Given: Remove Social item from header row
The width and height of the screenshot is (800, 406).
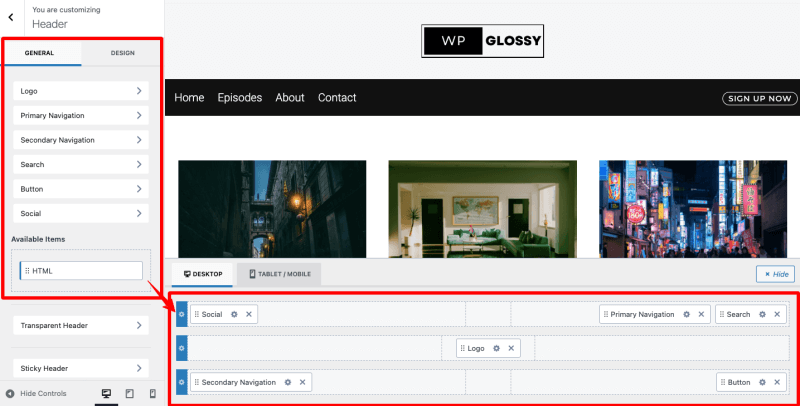Looking at the screenshot, I should point(249,314).
